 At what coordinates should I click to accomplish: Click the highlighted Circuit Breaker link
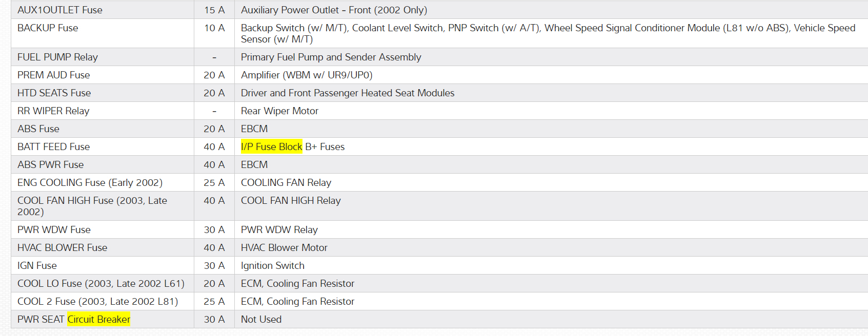click(x=98, y=320)
